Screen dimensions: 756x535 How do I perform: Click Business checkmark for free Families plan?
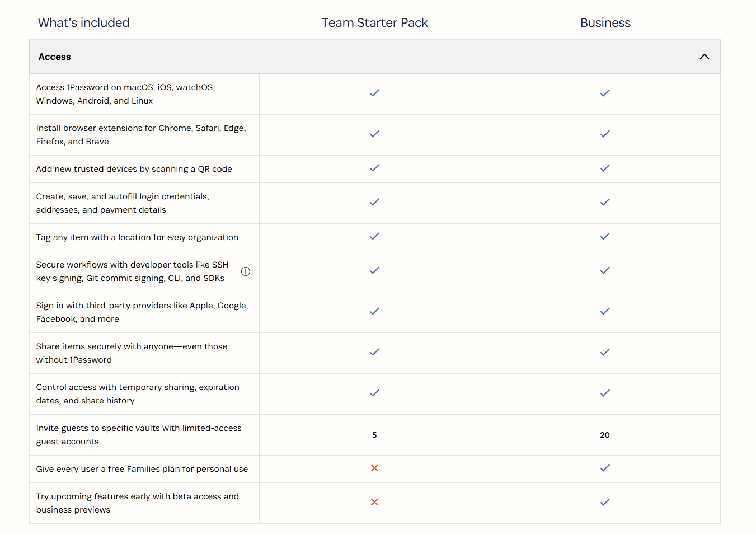(x=605, y=468)
